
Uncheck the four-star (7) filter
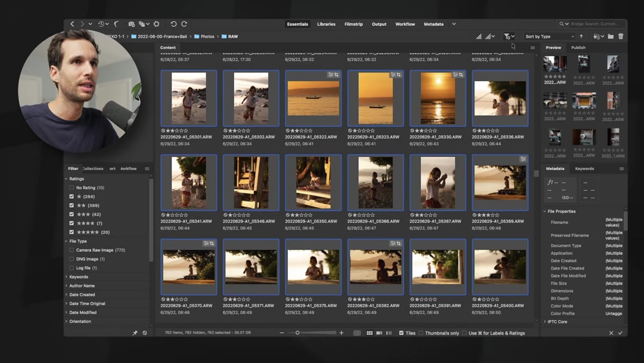click(x=71, y=223)
